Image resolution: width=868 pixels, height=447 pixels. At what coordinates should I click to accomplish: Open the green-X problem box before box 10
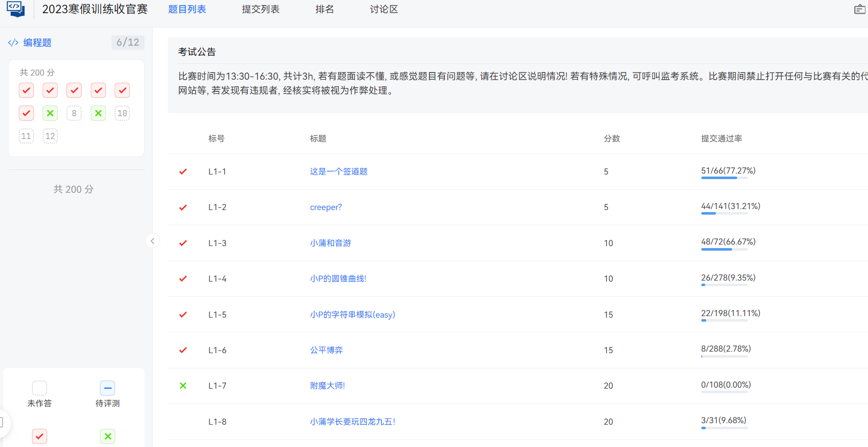(x=98, y=113)
